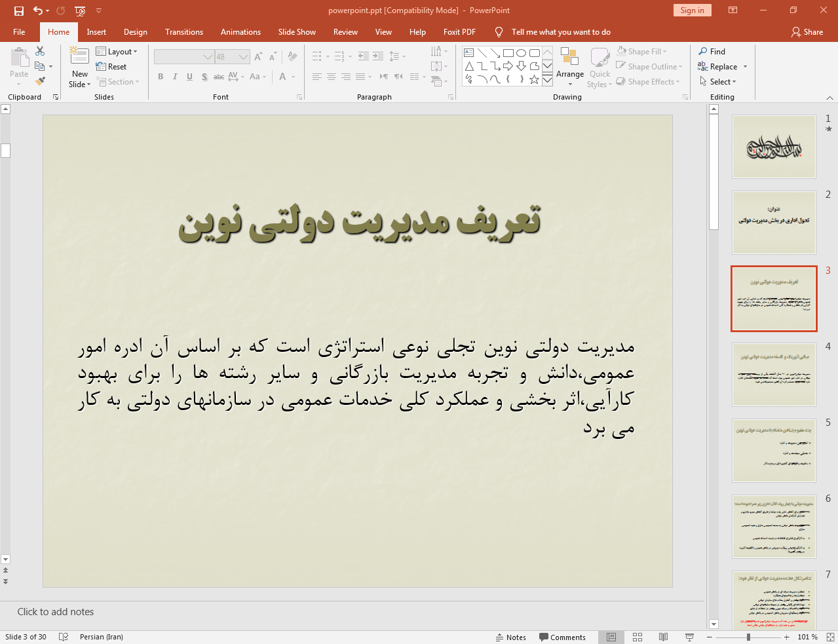Open the Transitions tab

tap(184, 31)
